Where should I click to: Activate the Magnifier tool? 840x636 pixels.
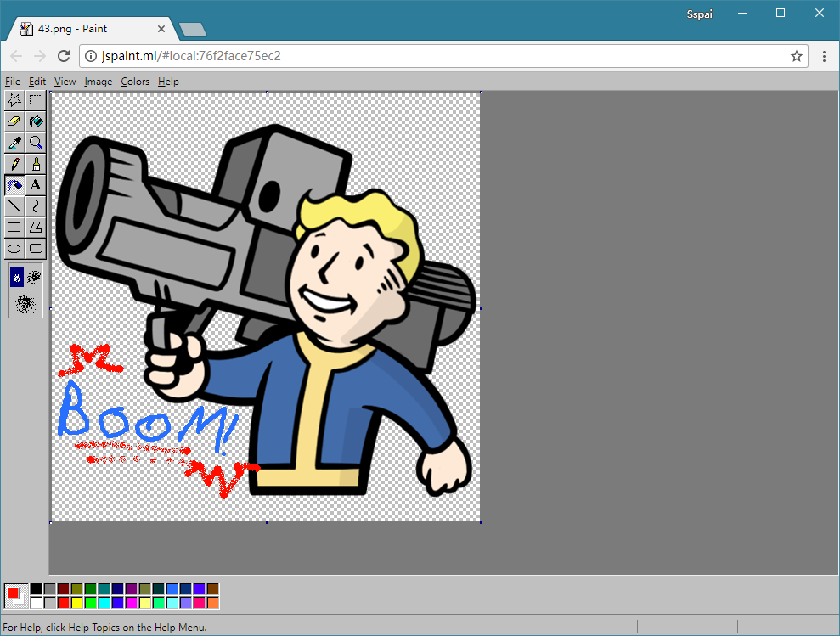36,143
